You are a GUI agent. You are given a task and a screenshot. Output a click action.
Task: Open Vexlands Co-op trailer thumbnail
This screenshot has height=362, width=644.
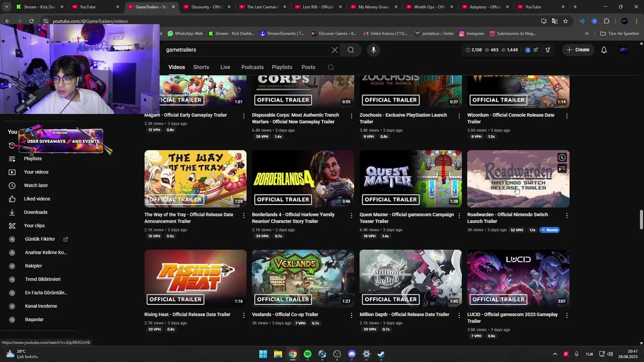[303, 278]
